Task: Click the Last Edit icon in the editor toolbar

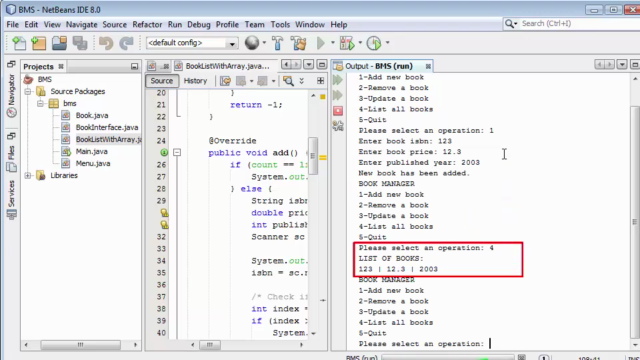Action: tap(225, 81)
